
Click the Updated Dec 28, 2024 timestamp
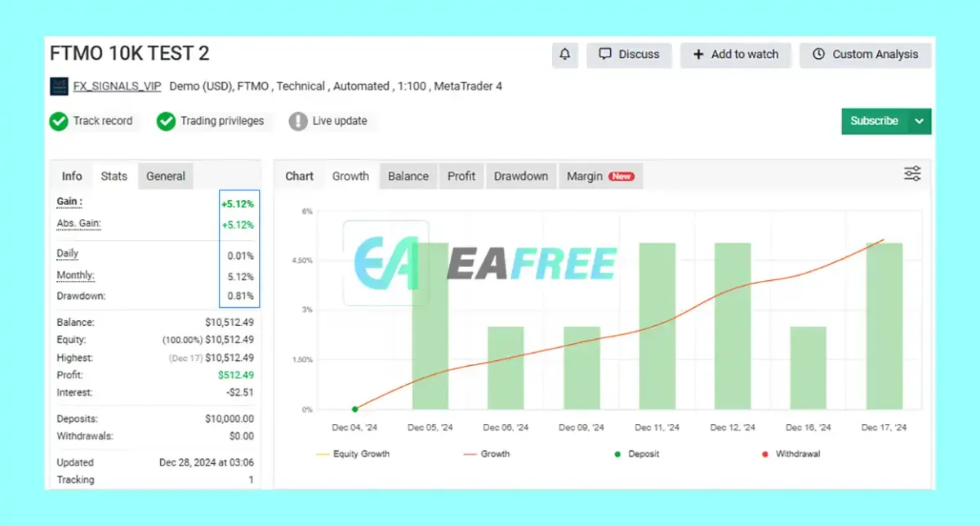click(x=207, y=462)
